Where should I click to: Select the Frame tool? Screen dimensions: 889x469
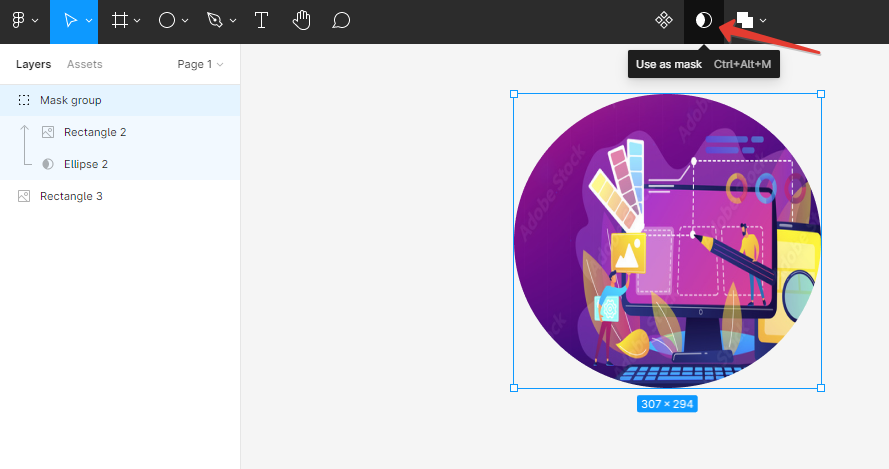[119, 20]
